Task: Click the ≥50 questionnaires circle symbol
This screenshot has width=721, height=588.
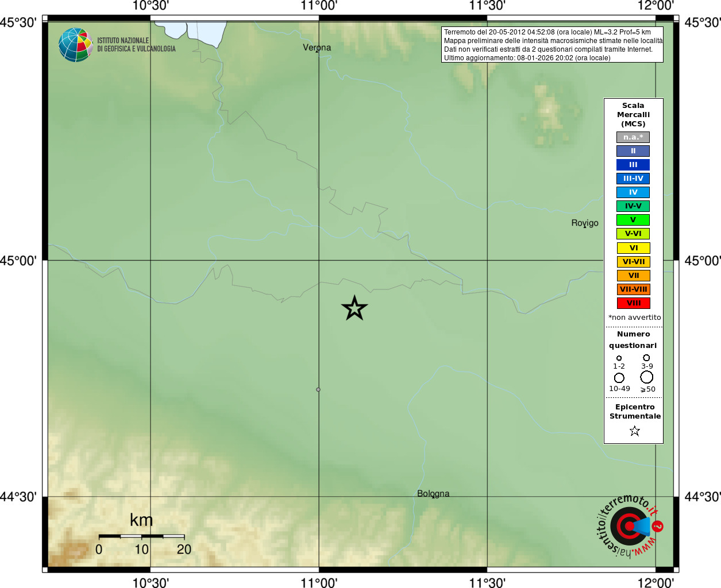Action: coord(647,377)
